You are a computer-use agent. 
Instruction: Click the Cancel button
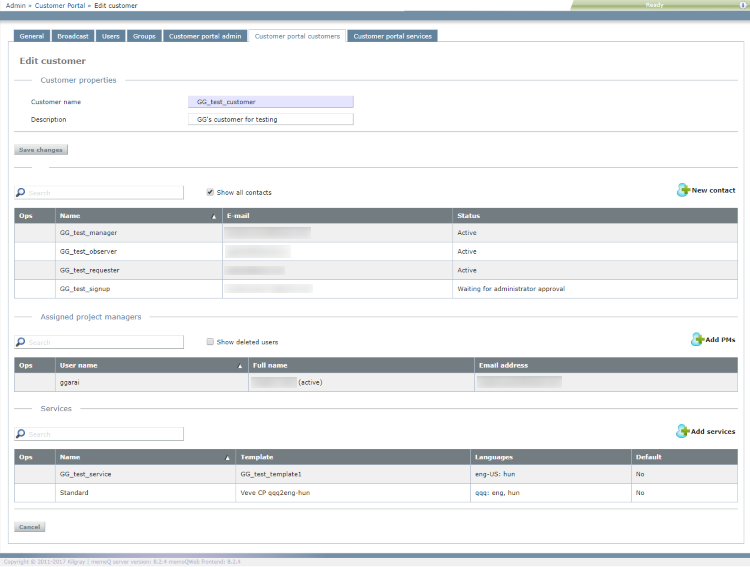click(30, 527)
